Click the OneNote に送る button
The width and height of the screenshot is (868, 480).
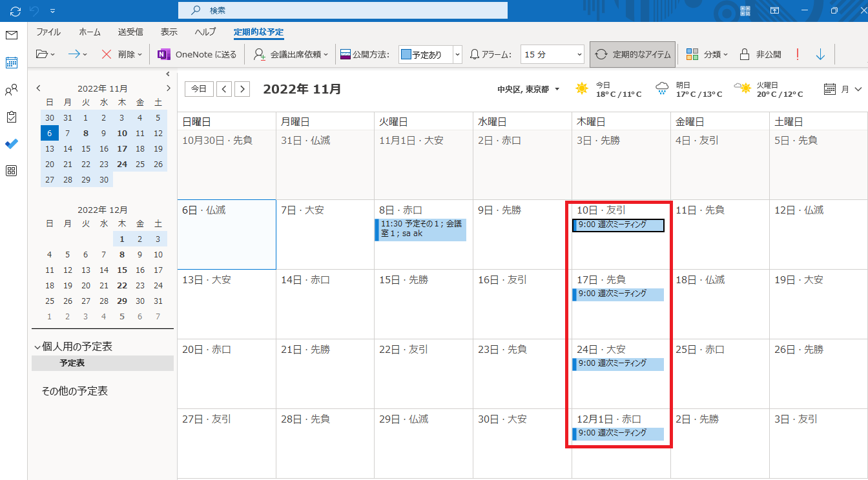(198, 55)
